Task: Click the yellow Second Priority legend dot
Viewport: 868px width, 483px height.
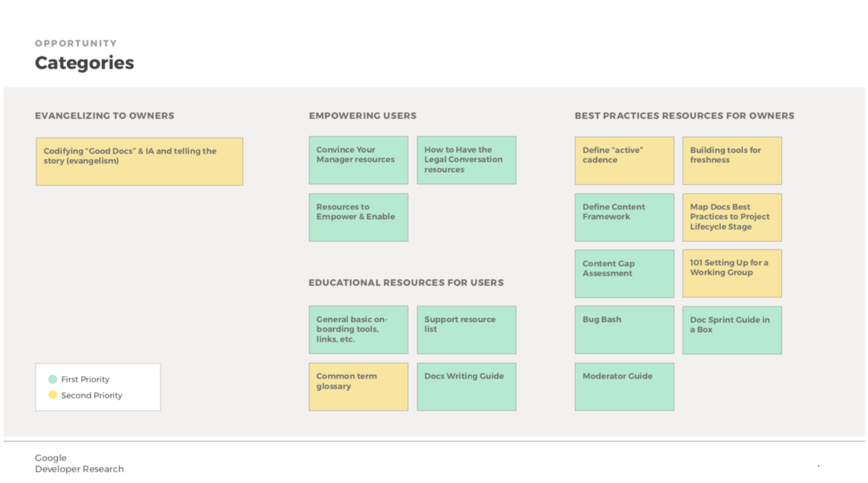Action: (x=53, y=395)
